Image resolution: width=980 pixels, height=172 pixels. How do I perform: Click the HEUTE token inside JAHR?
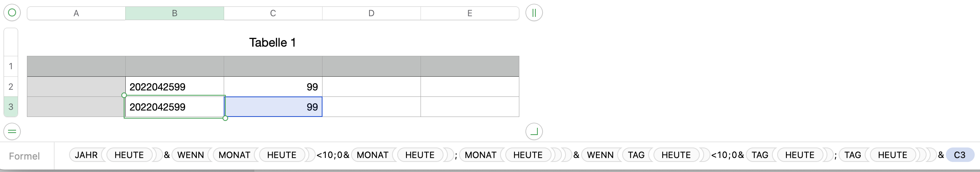[129, 155]
